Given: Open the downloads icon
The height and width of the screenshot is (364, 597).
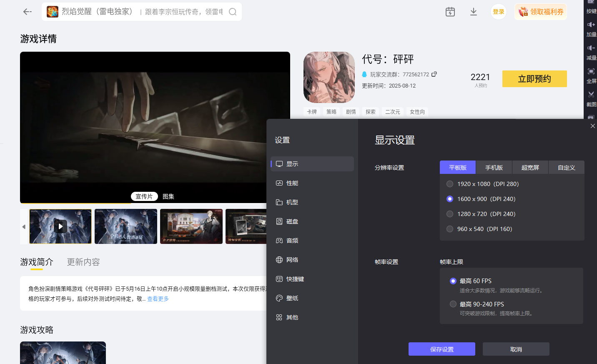Looking at the screenshot, I should point(474,12).
